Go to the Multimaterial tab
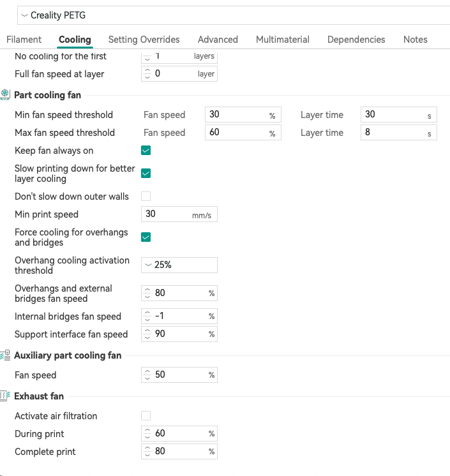This screenshot has width=450, height=476. (x=282, y=40)
